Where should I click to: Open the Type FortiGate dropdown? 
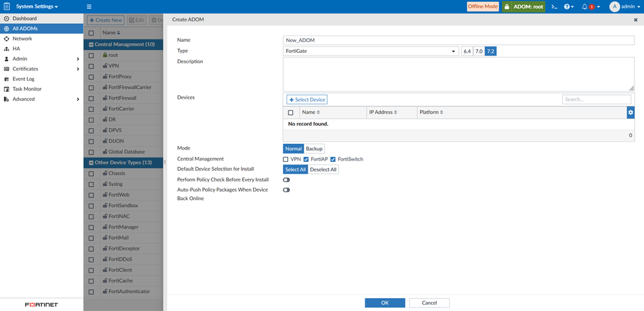(371, 52)
